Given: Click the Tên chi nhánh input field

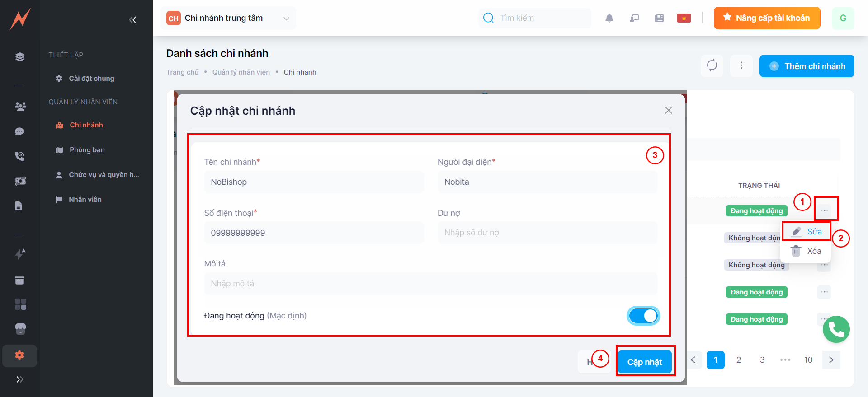Looking at the screenshot, I should point(314,182).
